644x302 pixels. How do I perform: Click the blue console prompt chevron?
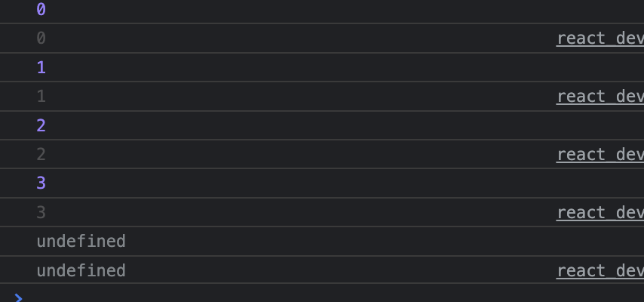(18, 297)
